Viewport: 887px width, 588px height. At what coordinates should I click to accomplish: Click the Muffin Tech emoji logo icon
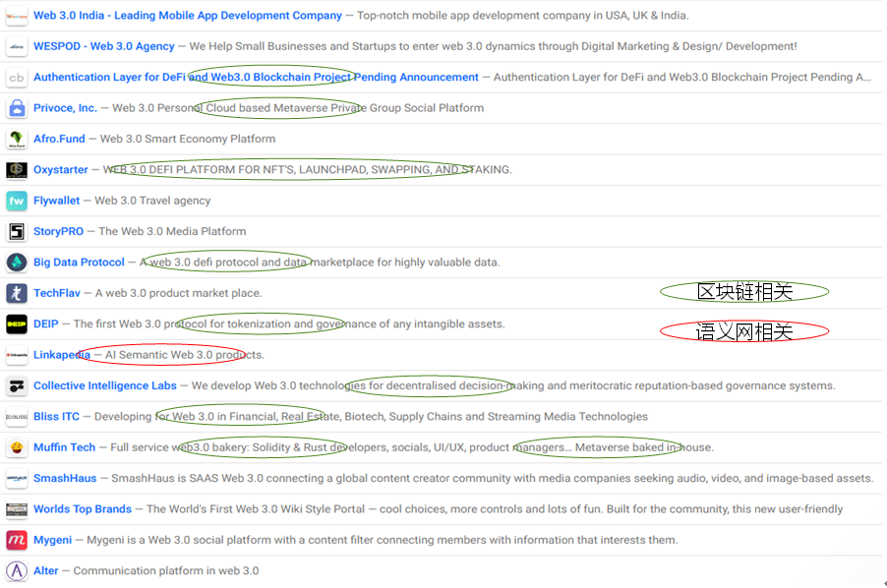coord(17,447)
